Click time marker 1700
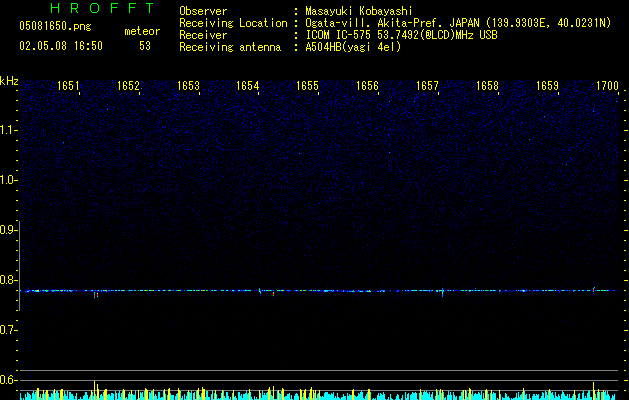629x400 pixels. (x=607, y=86)
